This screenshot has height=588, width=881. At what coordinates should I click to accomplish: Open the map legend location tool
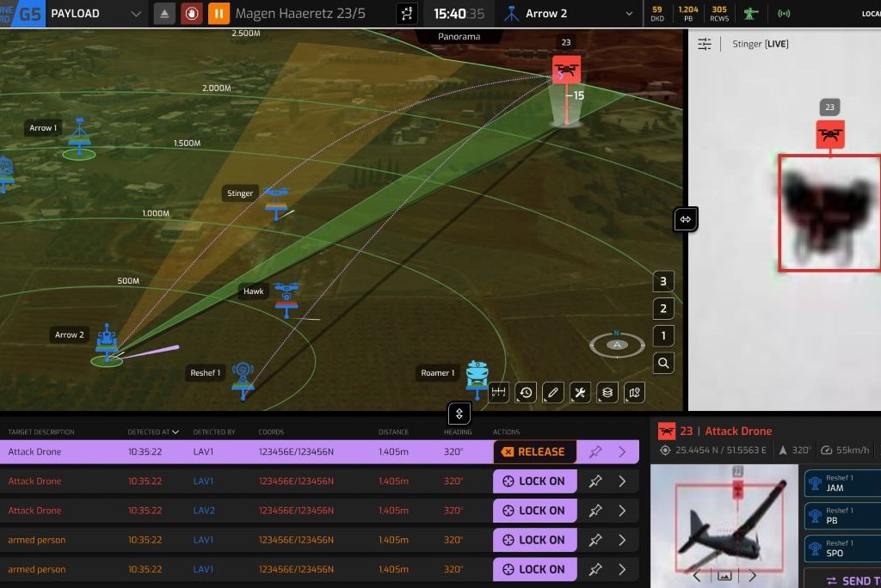pos(634,393)
